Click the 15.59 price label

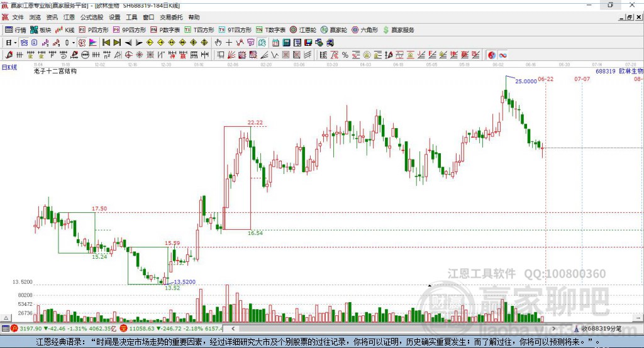172,243
